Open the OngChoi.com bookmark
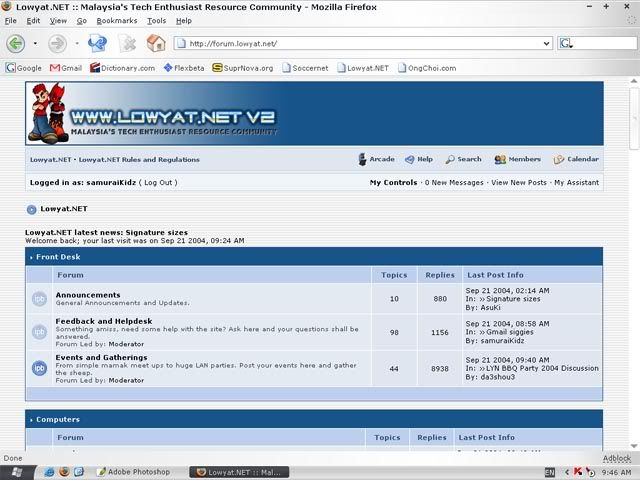 point(427,68)
